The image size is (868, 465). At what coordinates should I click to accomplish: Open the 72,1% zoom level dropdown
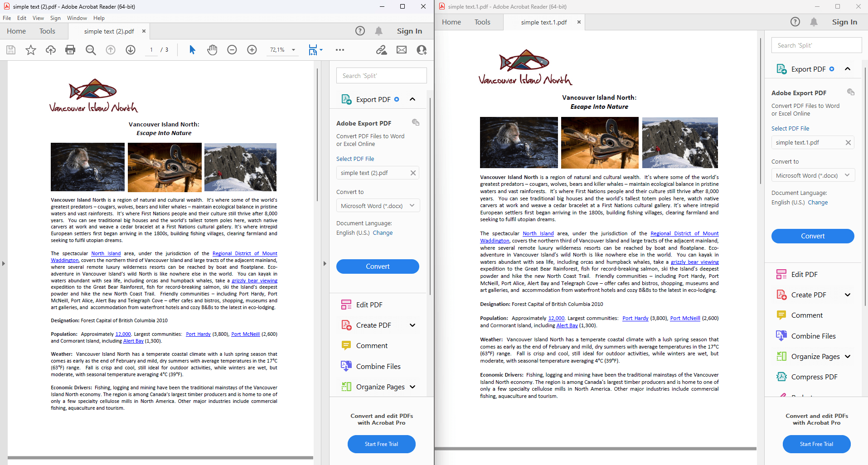293,50
